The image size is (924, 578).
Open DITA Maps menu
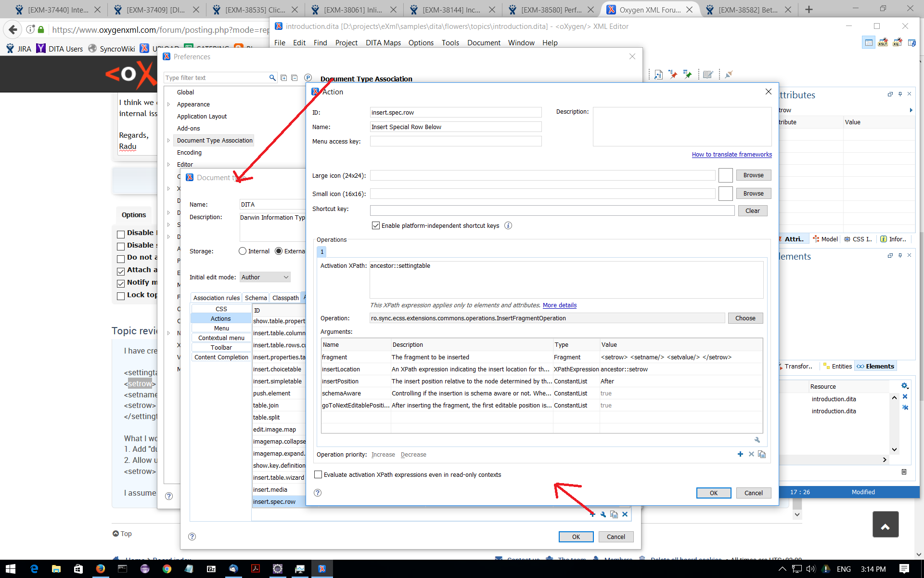(x=383, y=43)
